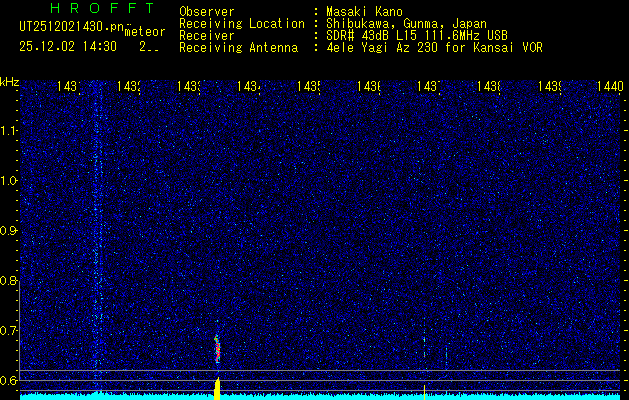This screenshot has height=400, width=629.
Task: Click the Receiving Antenna label
Action: click(x=239, y=48)
